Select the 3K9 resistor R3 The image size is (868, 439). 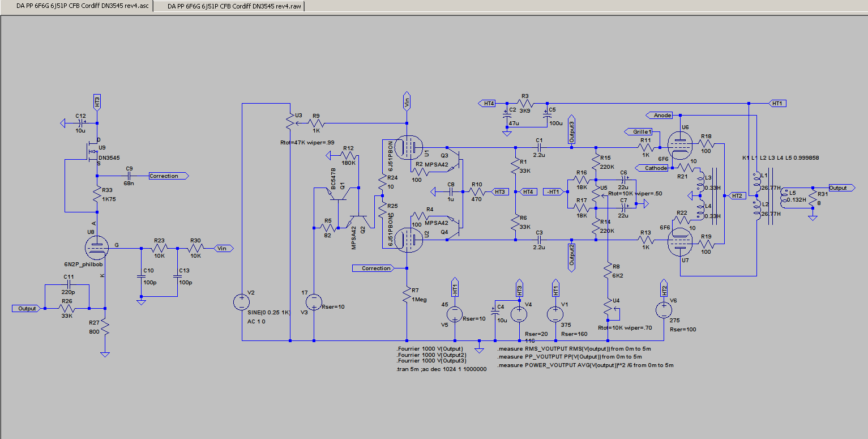click(x=526, y=104)
